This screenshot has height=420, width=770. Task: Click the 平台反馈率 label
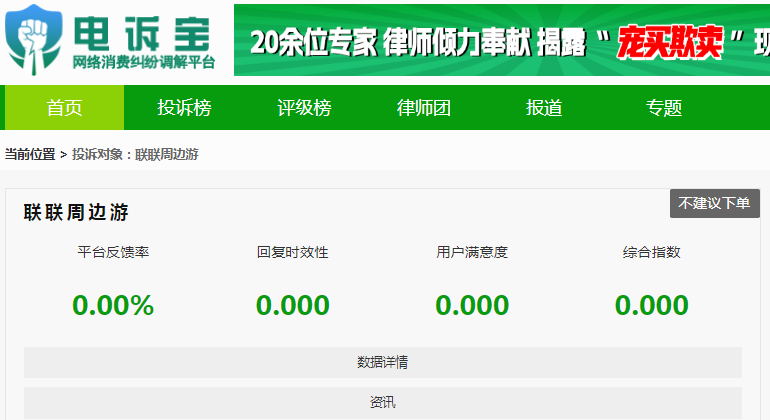click(113, 252)
